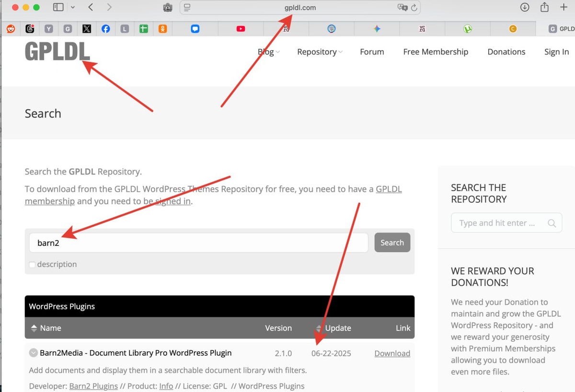Click the Search page heading
This screenshot has width=575, height=392.
(43, 114)
